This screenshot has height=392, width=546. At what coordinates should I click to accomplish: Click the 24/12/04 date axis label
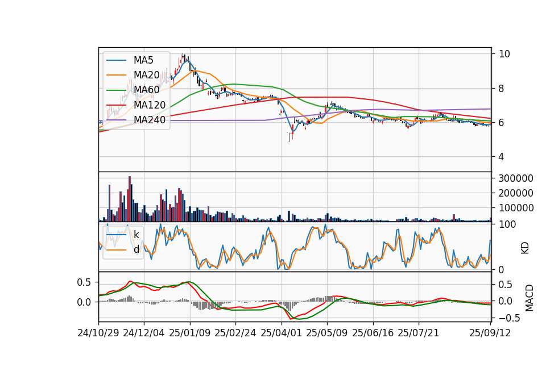coord(144,333)
